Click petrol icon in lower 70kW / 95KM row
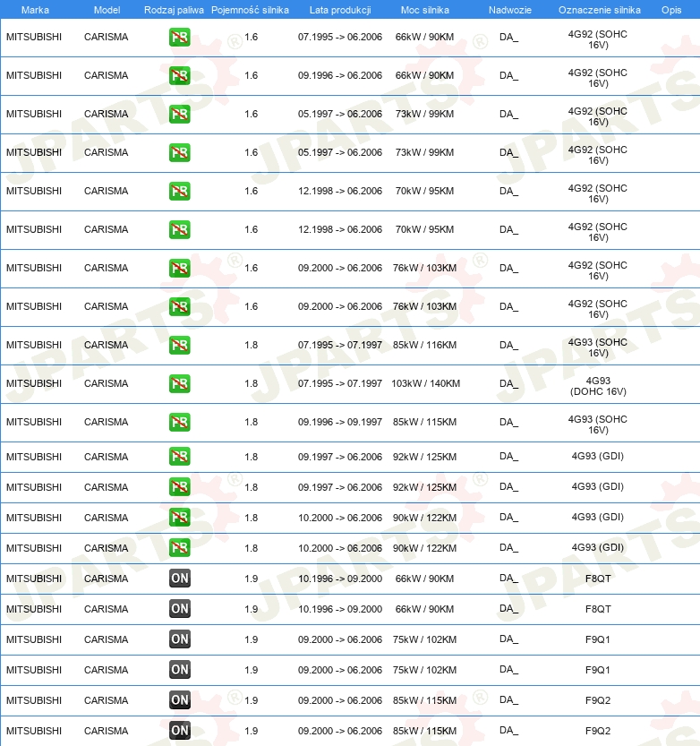The image size is (700, 746). (180, 230)
